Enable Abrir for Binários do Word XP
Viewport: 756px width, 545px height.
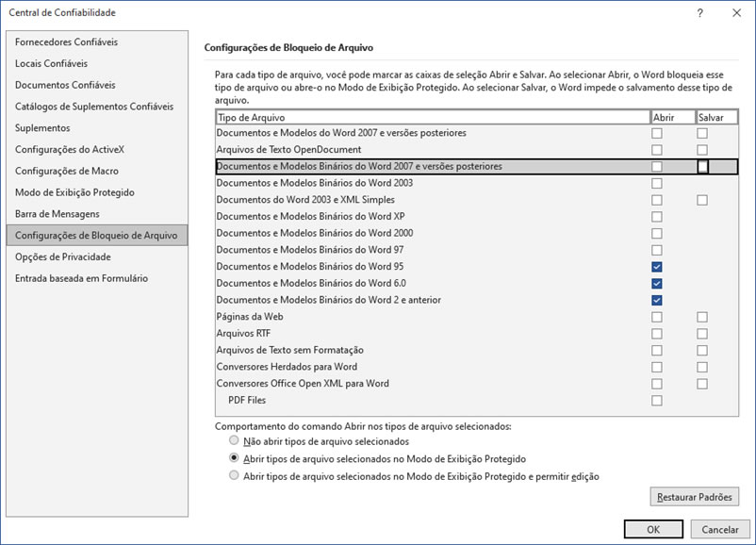[x=657, y=217]
